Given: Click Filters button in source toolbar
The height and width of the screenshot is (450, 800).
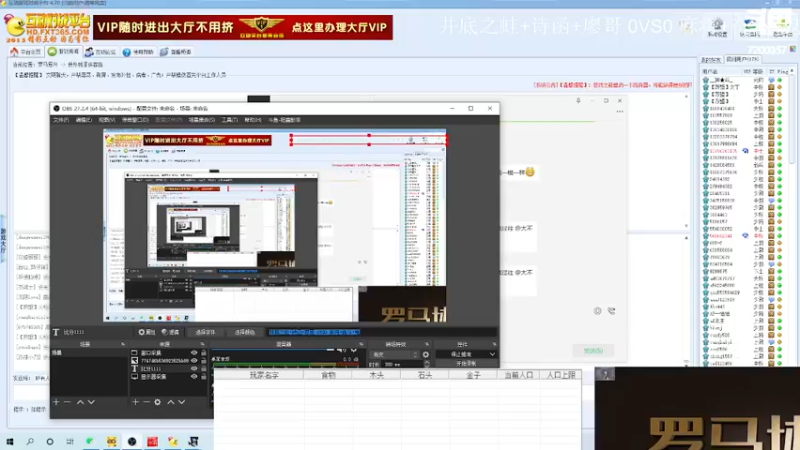Looking at the screenshot, I should tap(171, 332).
